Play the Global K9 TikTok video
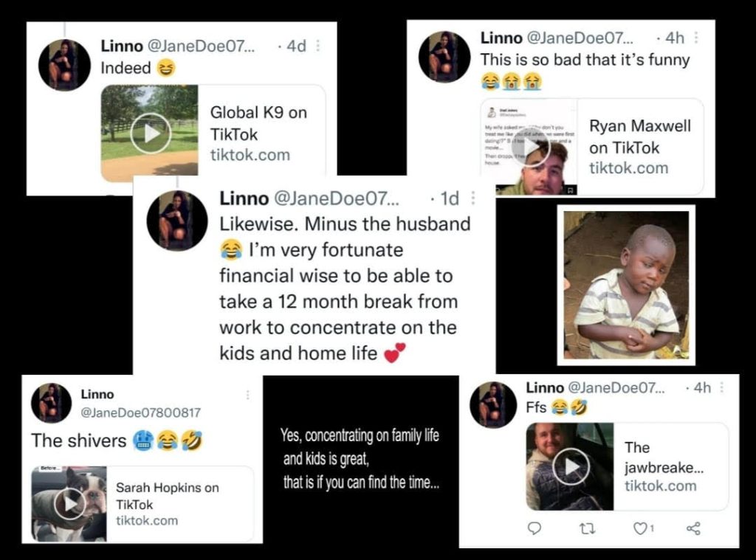 (151, 134)
